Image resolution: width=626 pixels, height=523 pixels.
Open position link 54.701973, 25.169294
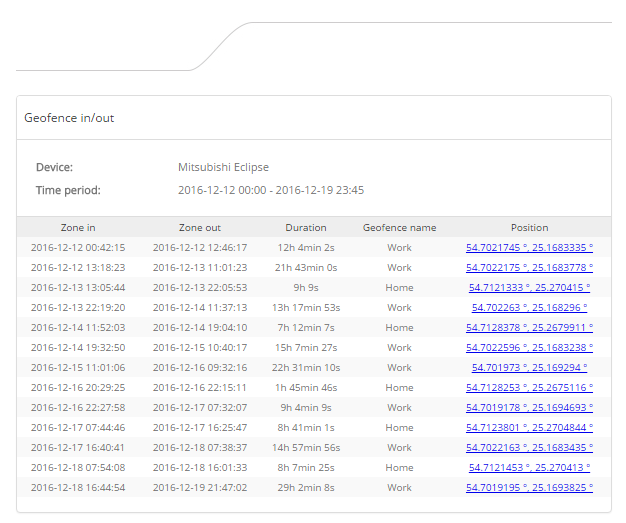529,367
